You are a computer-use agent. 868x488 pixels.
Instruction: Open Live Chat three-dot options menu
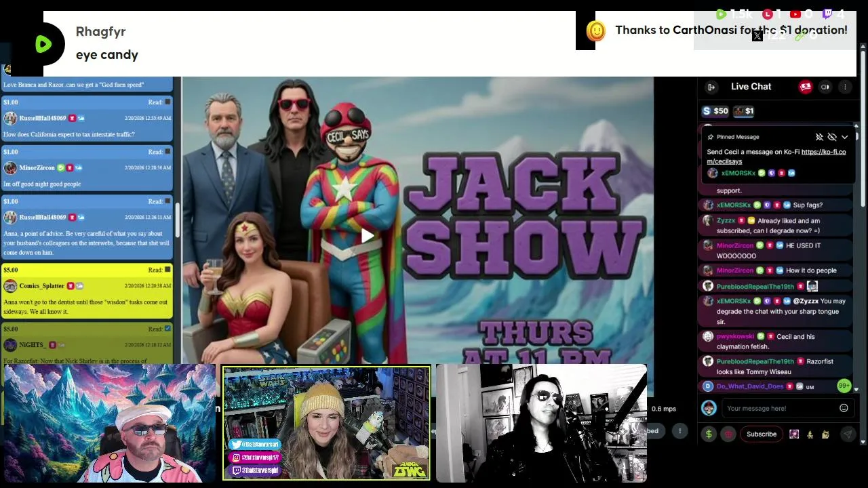click(845, 87)
